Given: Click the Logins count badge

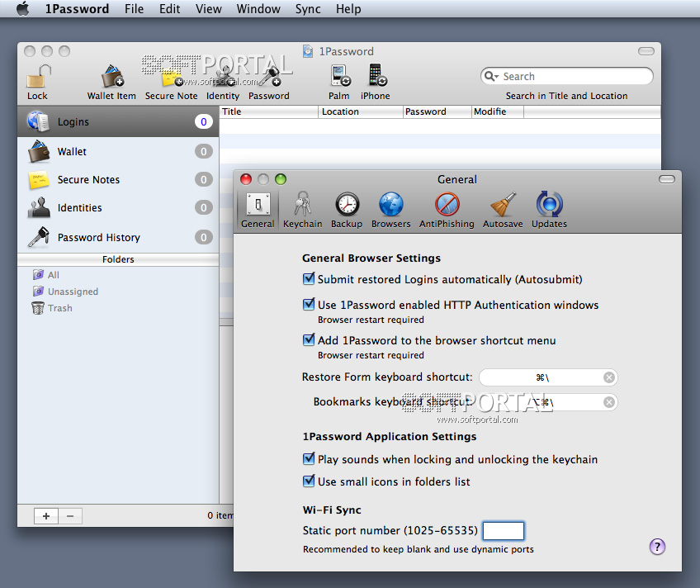Looking at the screenshot, I should point(204,122).
